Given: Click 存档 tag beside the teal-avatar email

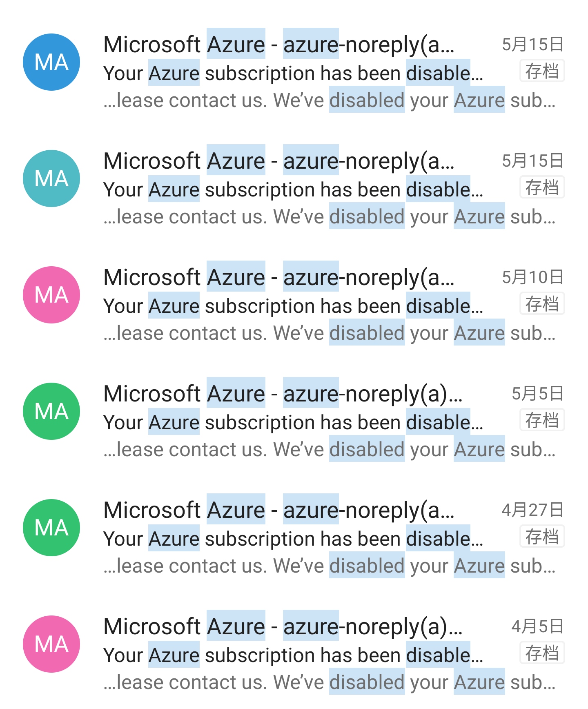Looking at the screenshot, I should [x=542, y=187].
